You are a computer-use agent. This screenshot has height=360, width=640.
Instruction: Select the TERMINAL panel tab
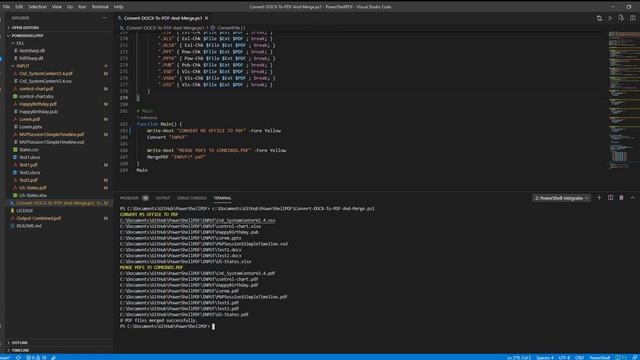pos(222,198)
